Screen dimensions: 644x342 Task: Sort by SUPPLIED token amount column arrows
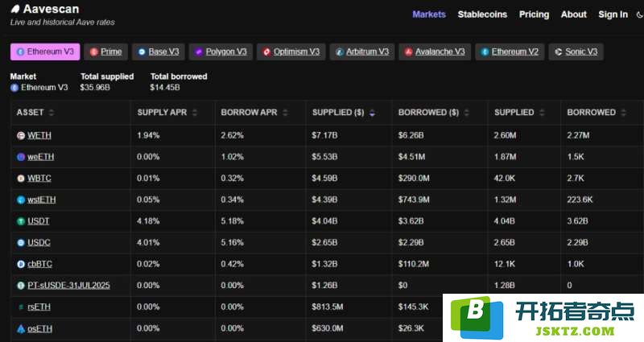(542, 113)
